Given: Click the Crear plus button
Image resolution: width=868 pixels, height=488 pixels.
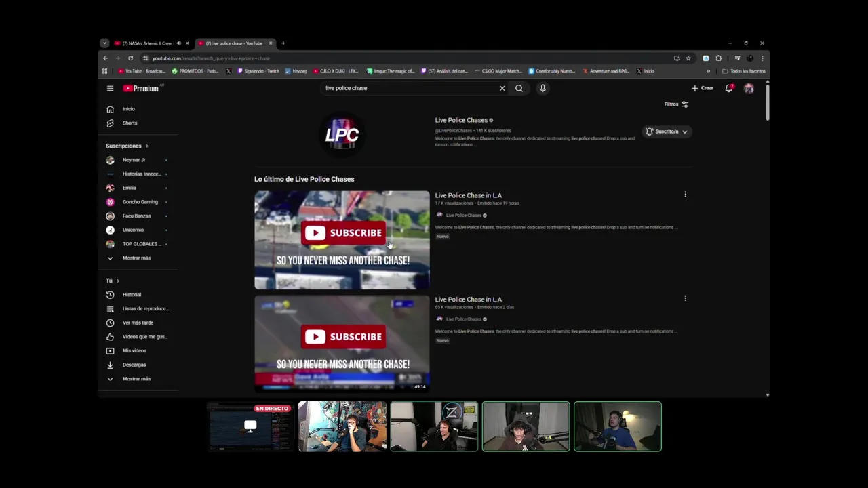Looking at the screenshot, I should [x=702, y=88].
